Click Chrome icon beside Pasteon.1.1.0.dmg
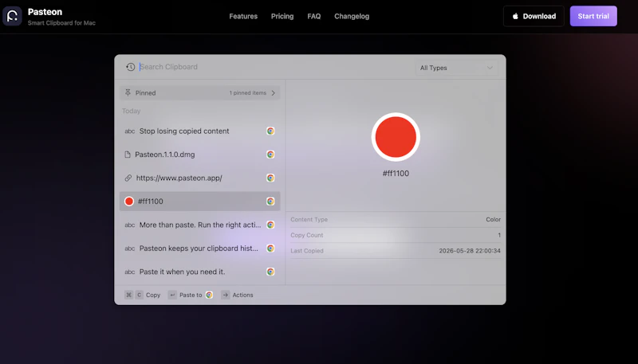Screen dimensions: 638x364 (x=270, y=155)
